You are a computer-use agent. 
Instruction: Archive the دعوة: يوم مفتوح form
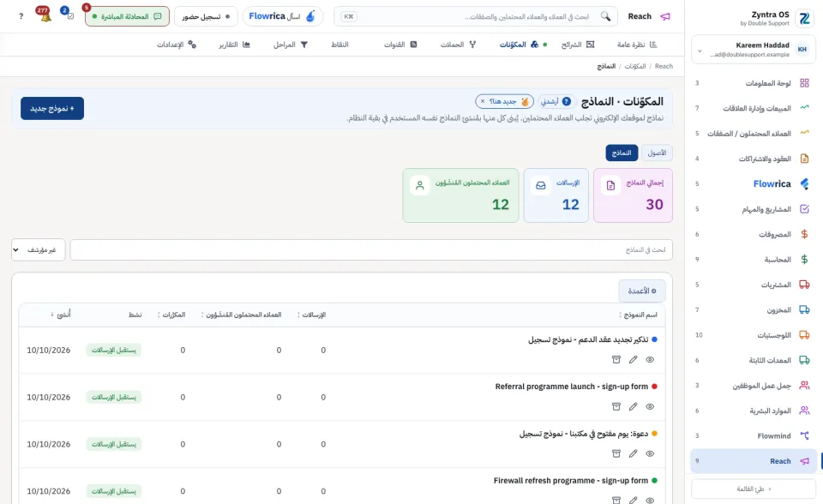pyautogui.click(x=616, y=453)
